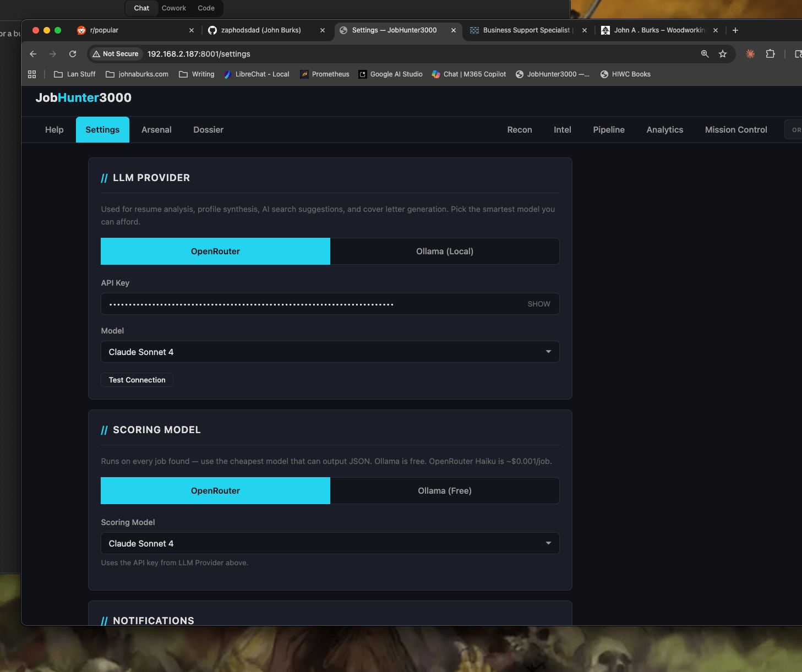Click the Not Secure warning badge

(x=116, y=54)
